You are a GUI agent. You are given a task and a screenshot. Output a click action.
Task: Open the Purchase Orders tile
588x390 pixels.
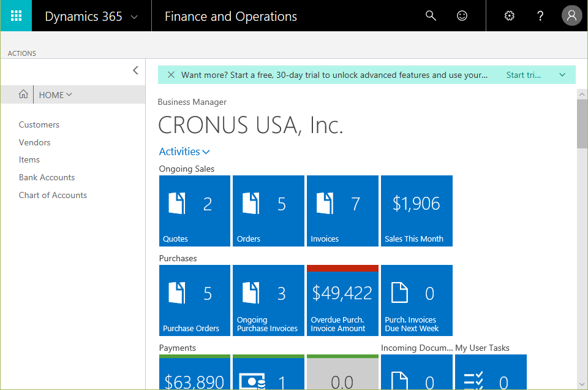pyautogui.click(x=195, y=300)
